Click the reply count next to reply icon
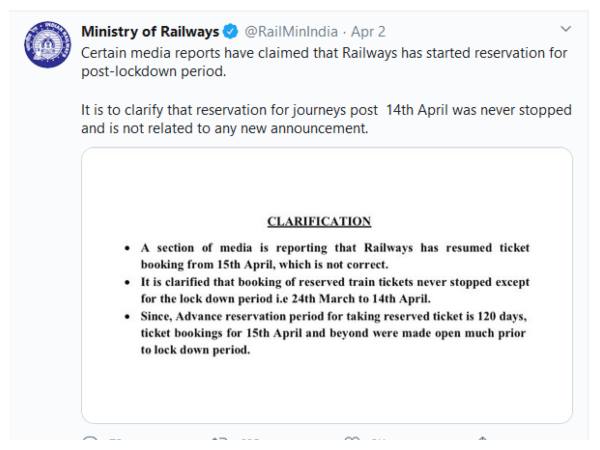The height and width of the screenshot is (450, 600). click(x=113, y=442)
